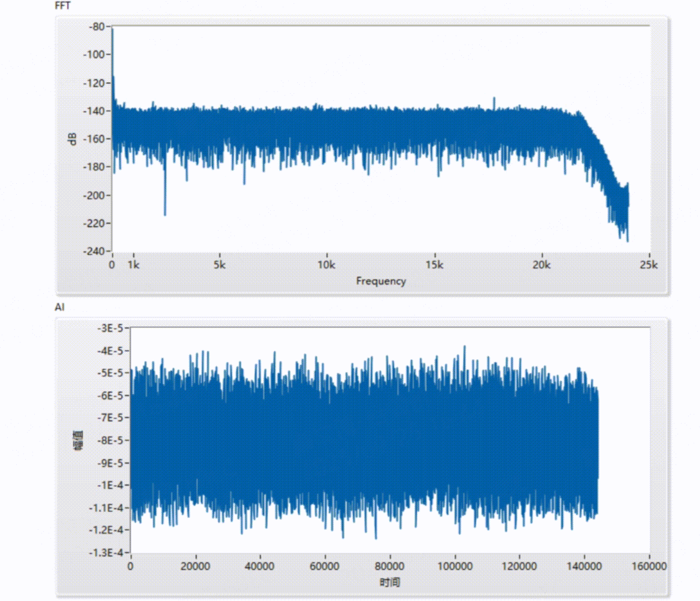The width and height of the screenshot is (700, 601).
Task: Click the empty plot area right of AI waveform
Action: (624, 440)
